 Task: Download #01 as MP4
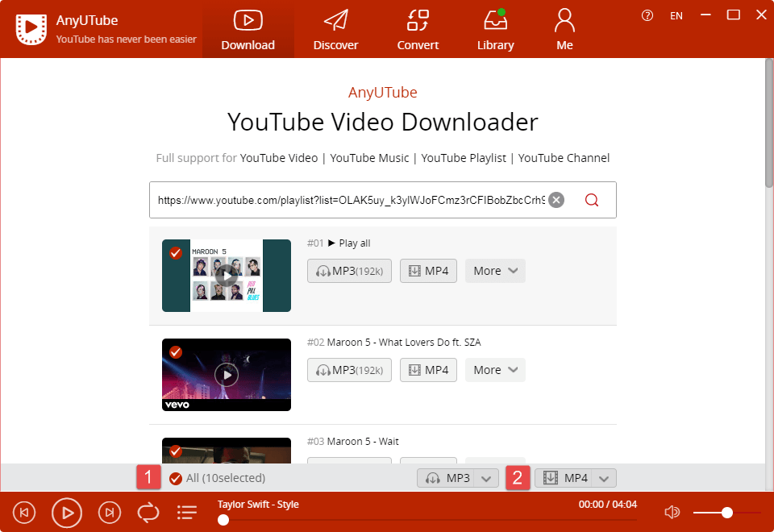click(x=428, y=271)
